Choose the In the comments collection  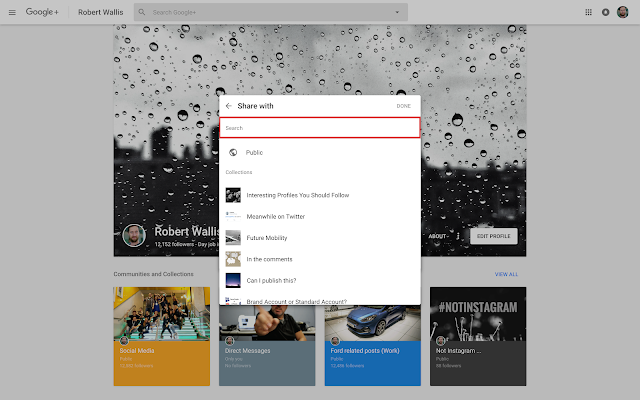click(320, 259)
